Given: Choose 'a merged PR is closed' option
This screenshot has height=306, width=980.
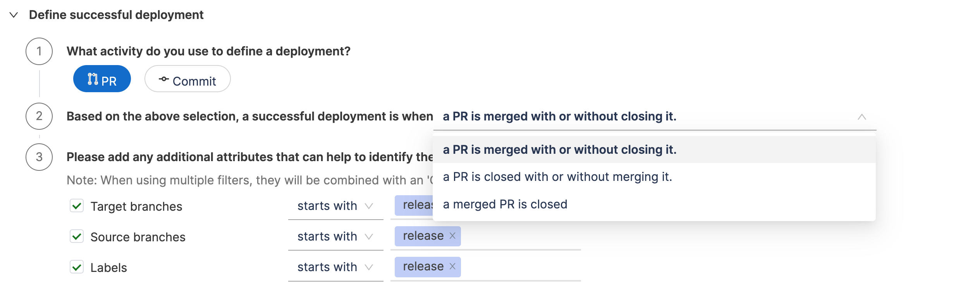Looking at the screenshot, I should (505, 205).
